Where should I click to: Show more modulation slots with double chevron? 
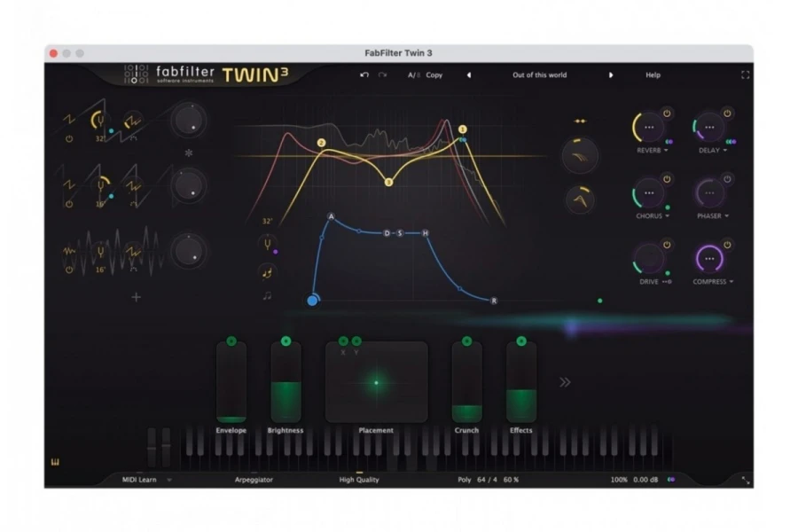tap(565, 382)
